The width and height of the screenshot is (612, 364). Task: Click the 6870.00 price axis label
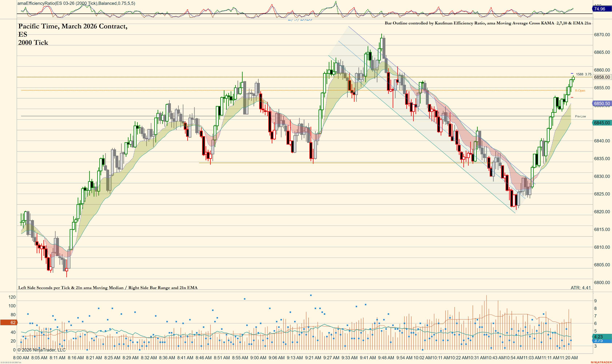point(602,35)
